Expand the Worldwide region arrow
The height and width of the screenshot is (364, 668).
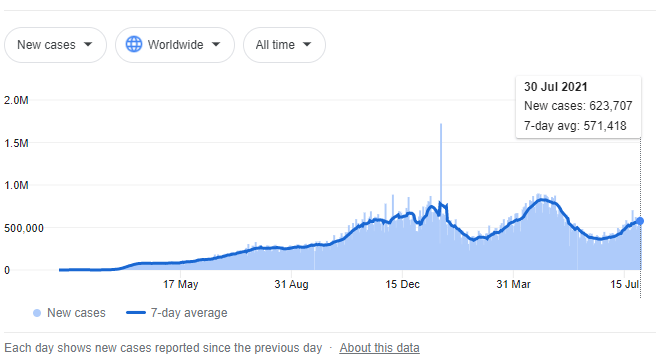pyautogui.click(x=216, y=44)
